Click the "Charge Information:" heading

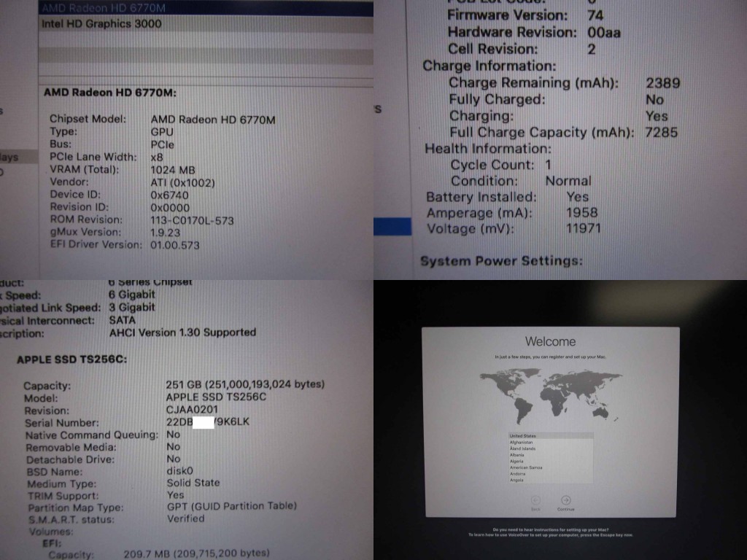coord(489,66)
